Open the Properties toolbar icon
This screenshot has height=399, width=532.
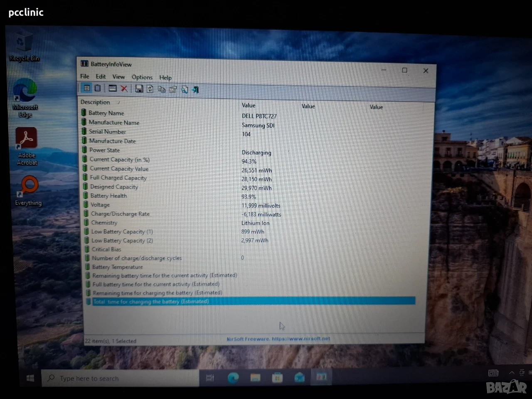coord(173,89)
